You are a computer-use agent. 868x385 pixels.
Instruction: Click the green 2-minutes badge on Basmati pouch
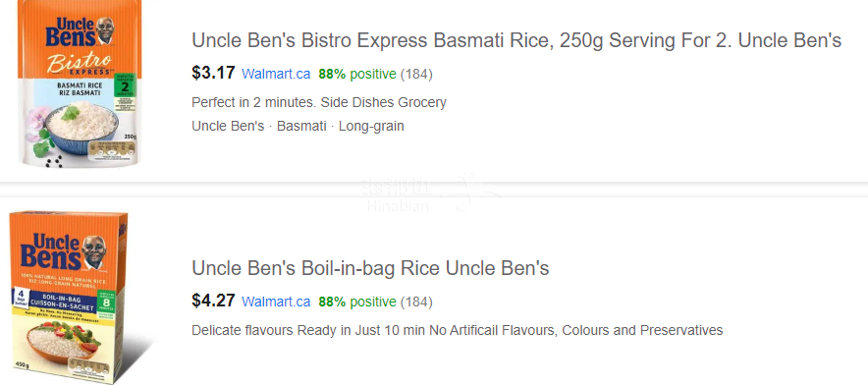click(125, 91)
